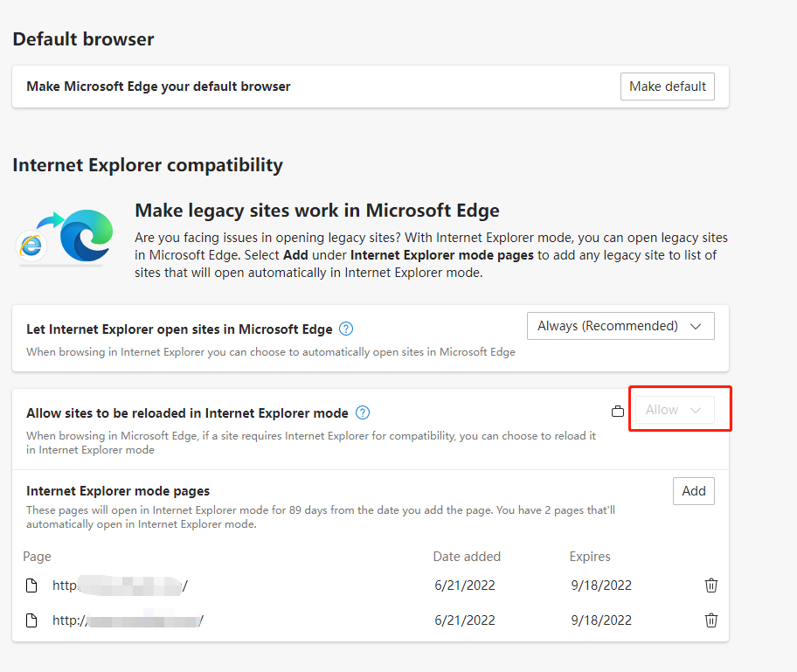Click help icon beside Allow sites to be reloaded
The width and height of the screenshot is (797, 672).
[x=363, y=412]
